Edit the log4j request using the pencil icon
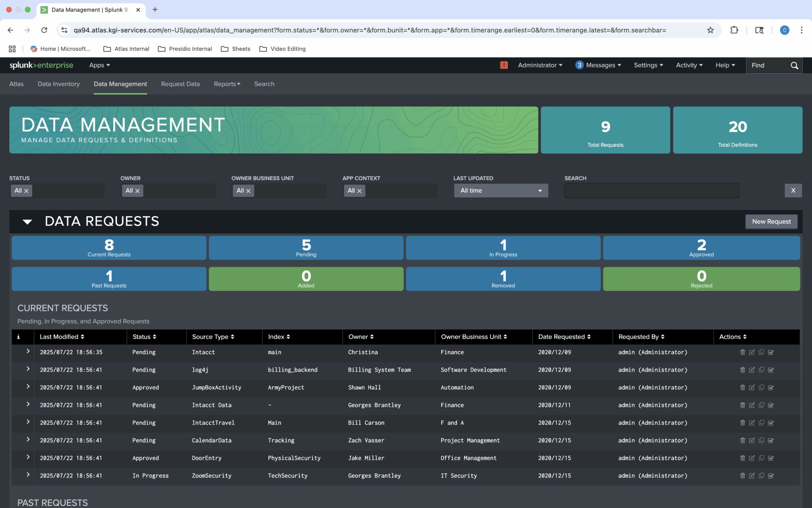 click(x=752, y=369)
